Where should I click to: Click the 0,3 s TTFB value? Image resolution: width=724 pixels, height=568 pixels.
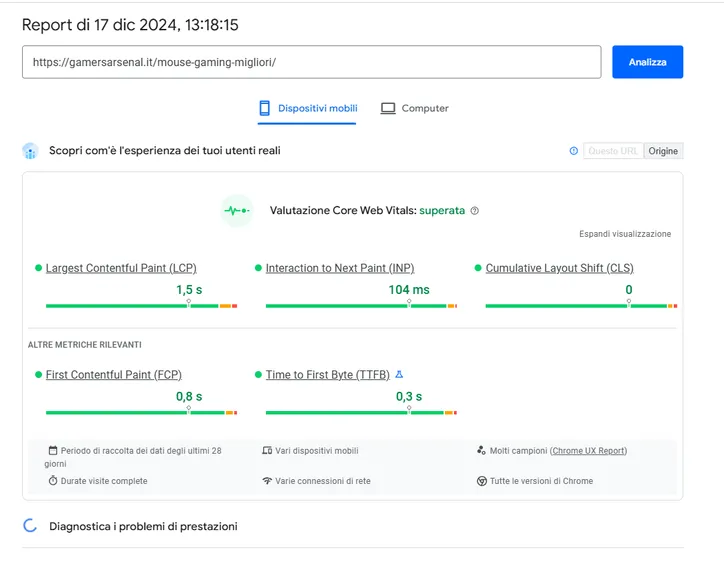click(409, 397)
